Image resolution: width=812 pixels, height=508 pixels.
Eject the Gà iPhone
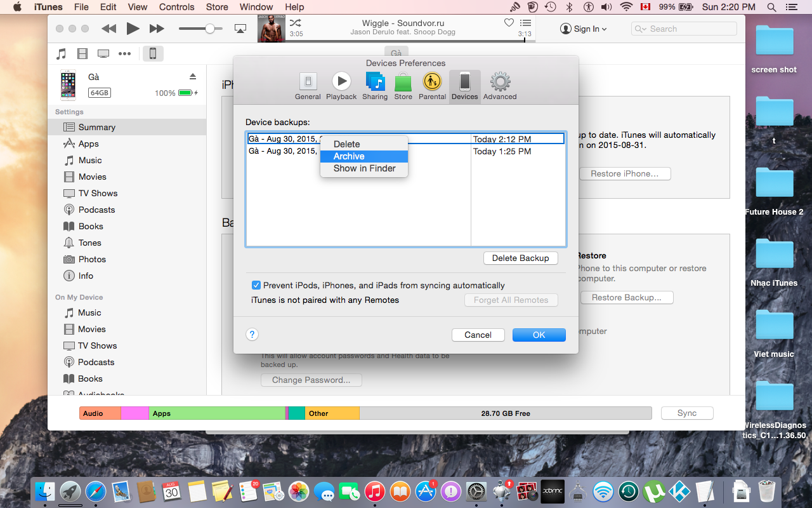click(193, 77)
